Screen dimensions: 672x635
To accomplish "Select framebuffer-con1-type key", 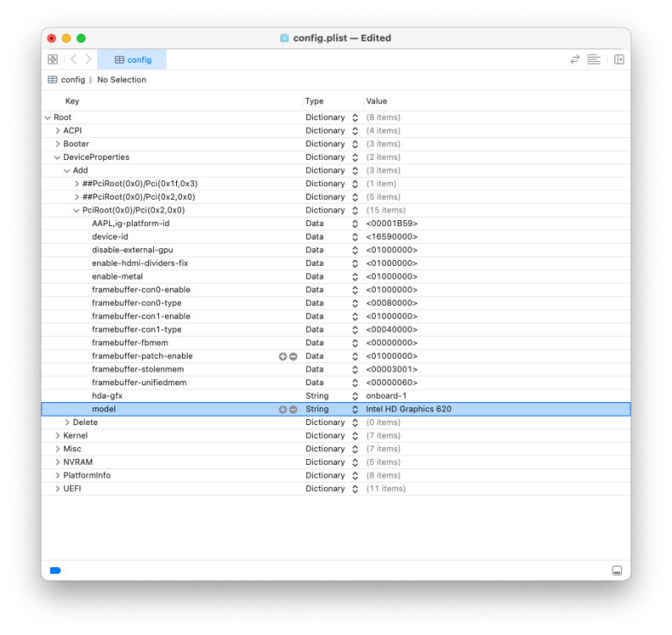I will (x=137, y=329).
